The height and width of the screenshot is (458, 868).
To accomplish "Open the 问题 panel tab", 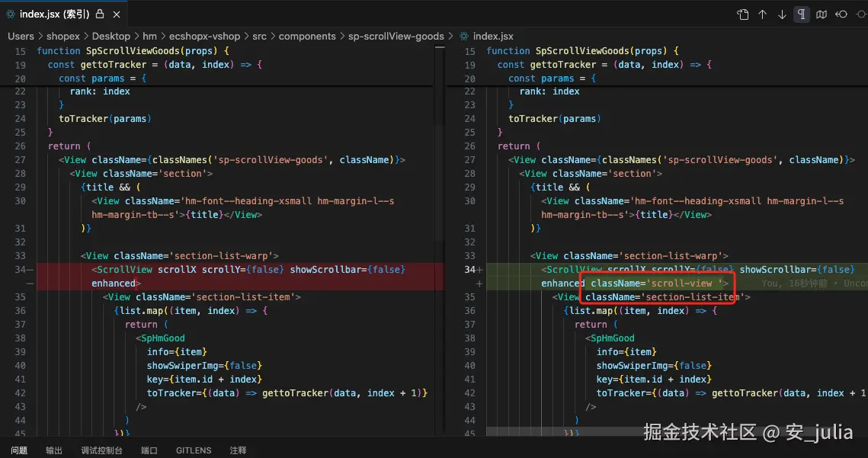I will click(19, 450).
